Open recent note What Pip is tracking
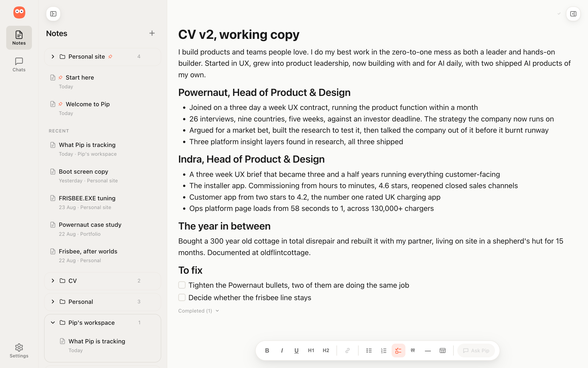Screen dimensions: 588x368 tap(102, 149)
